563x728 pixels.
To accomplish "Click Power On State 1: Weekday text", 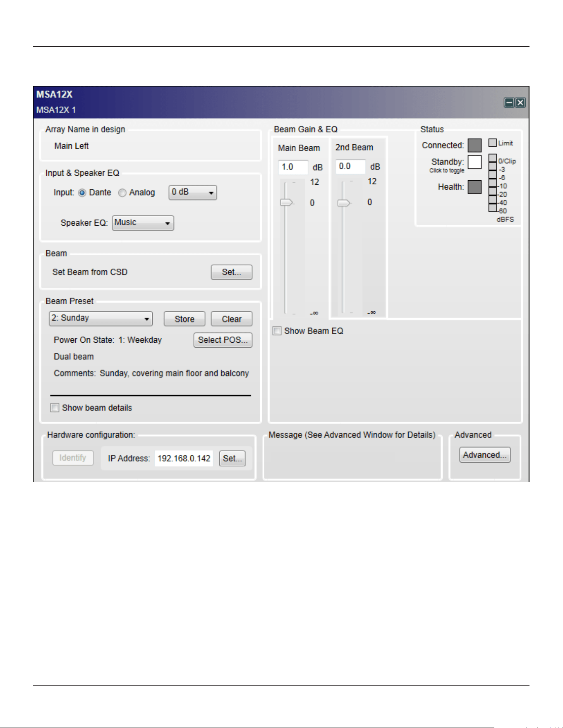I will pos(108,340).
